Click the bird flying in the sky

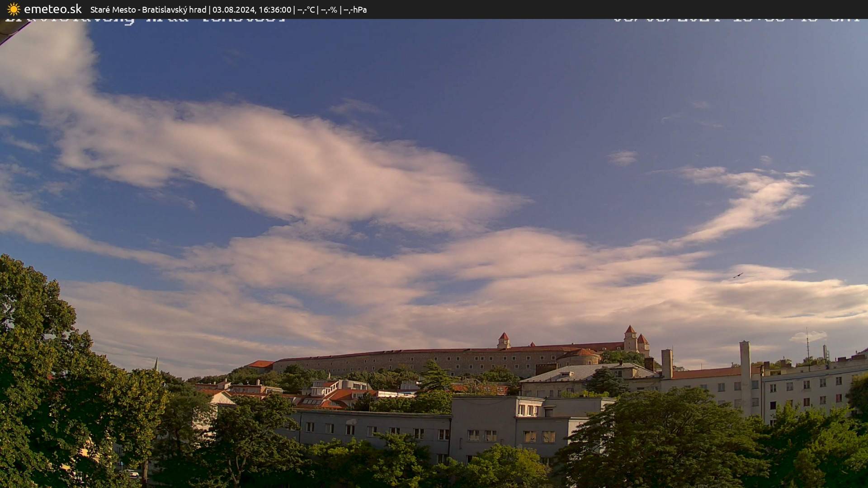click(x=738, y=275)
